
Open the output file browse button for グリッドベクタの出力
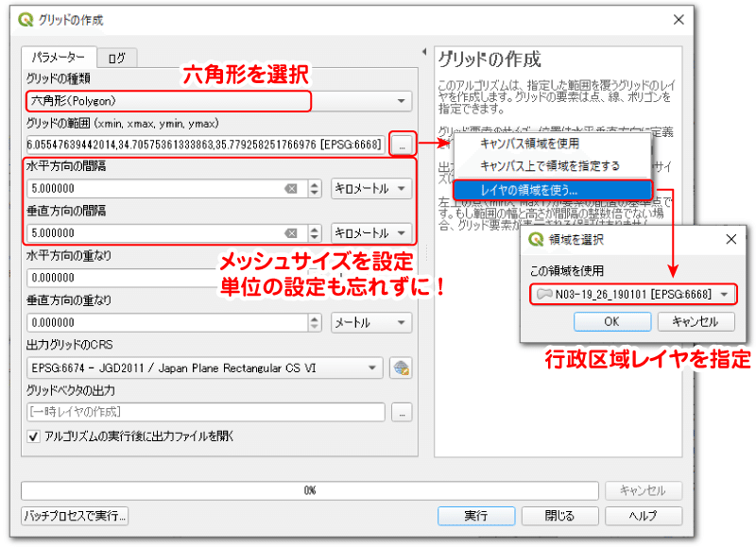click(x=402, y=413)
